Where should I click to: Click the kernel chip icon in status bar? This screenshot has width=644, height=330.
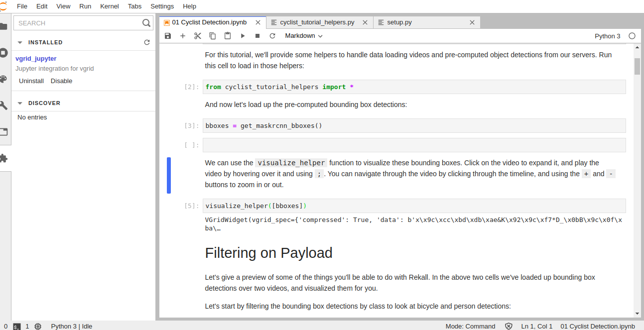pyautogui.click(x=38, y=327)
